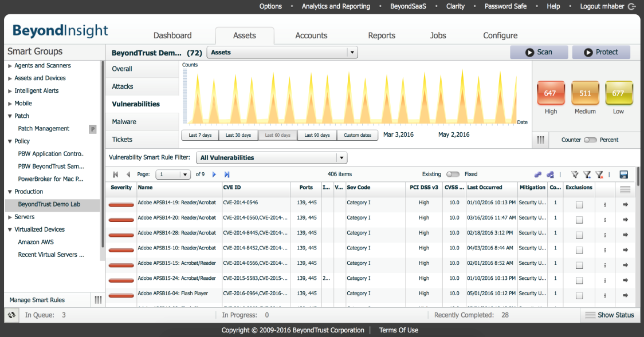Open info icon for Adobe APSB14-19 row
644x337 pixels.
pyautogui.click(x=604, y=204)
